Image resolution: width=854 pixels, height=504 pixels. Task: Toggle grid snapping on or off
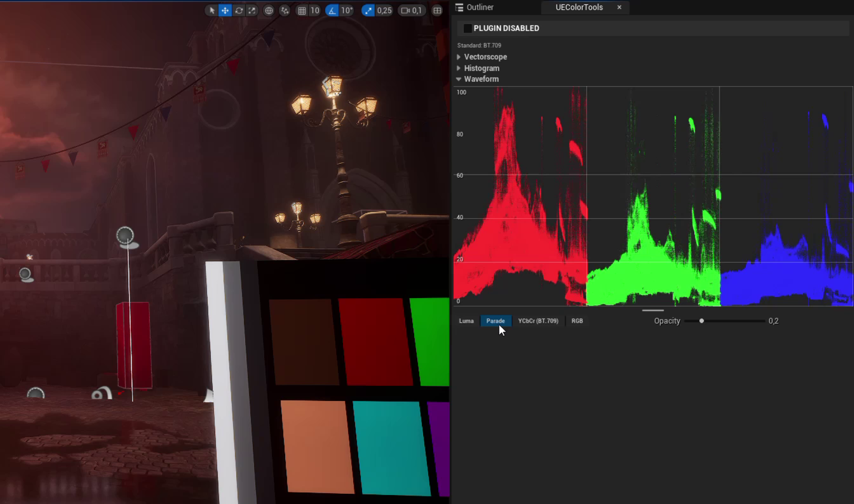[302, 10]
